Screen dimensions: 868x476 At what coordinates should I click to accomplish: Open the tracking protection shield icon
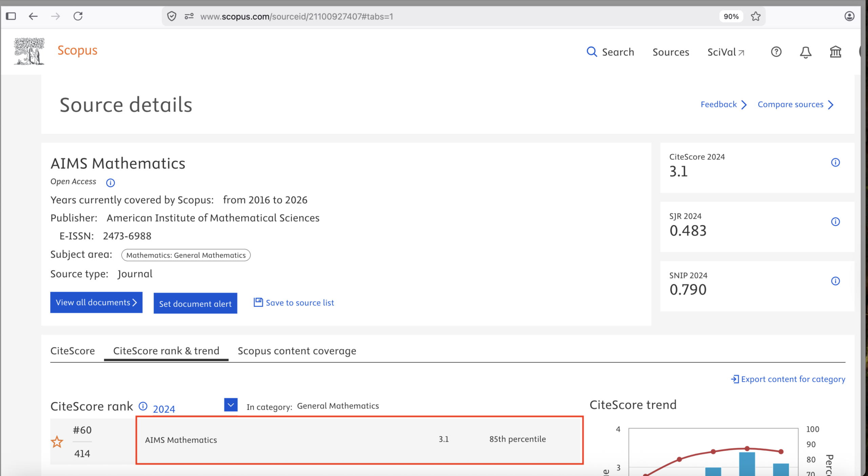(x=172, y=16)
